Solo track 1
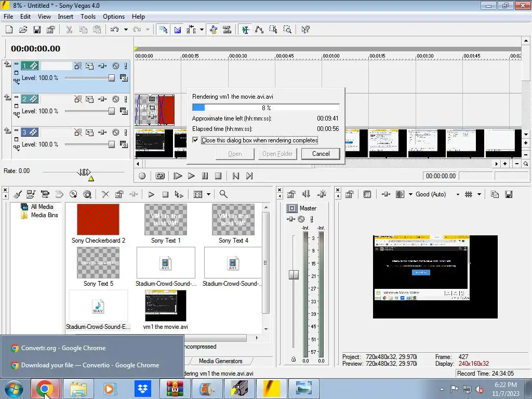This screenshot has height=399, width=532. click(x=126, y=66)
